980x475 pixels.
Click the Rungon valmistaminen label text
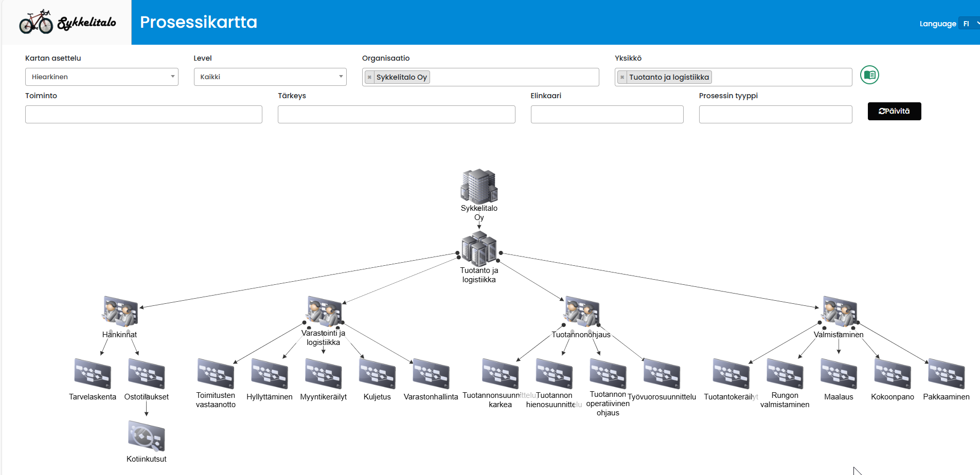pyautogui.click(x=785, y=400)
